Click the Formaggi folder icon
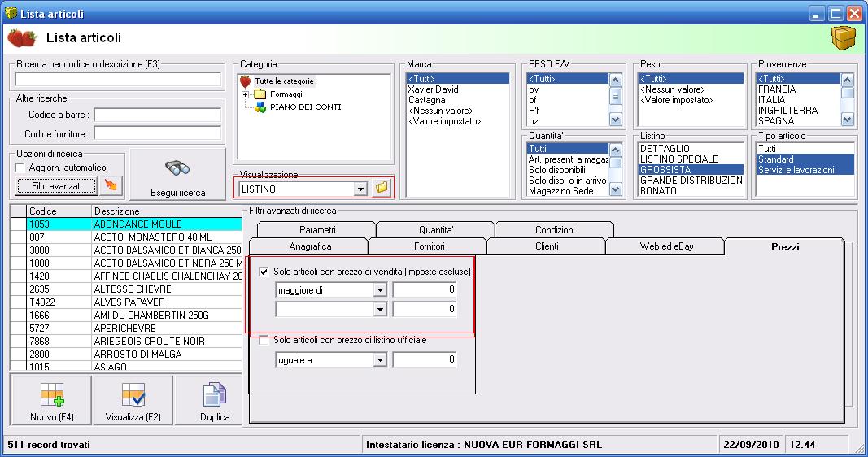The image size is (868, 457). point(260,94)
